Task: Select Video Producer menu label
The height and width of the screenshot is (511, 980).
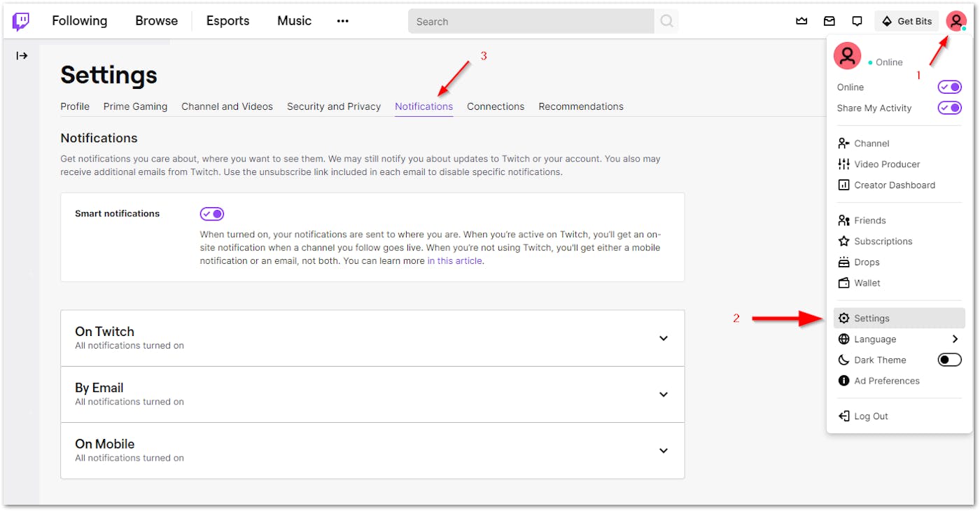Action: [x=887, y=164]
